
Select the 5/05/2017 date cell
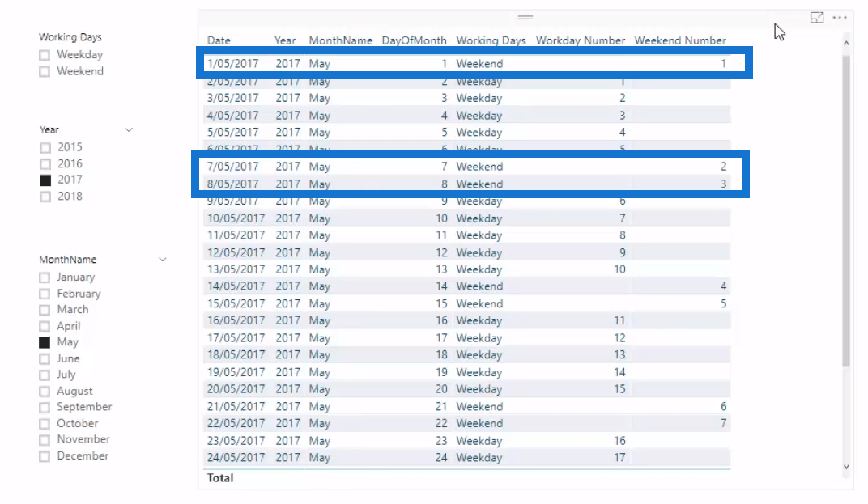(233, 132)
